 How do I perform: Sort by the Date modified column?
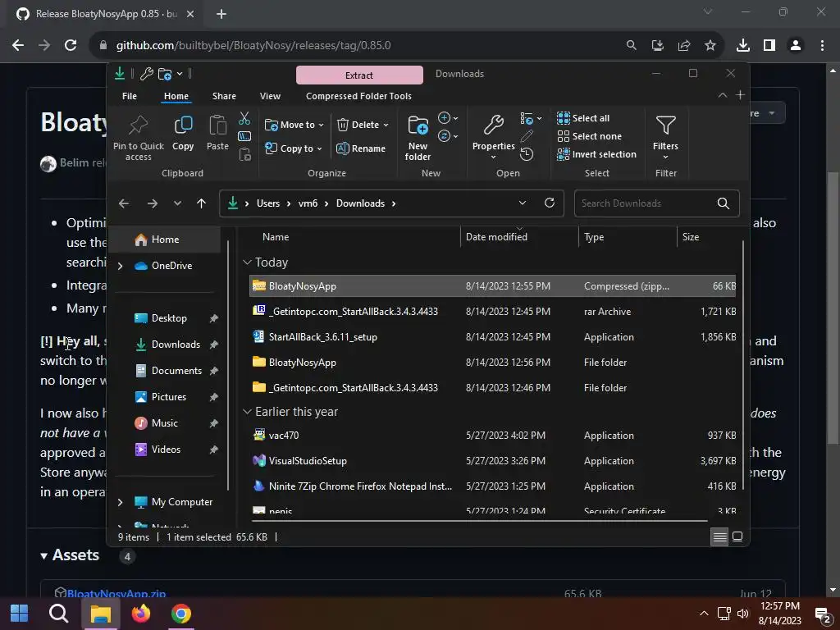click(496, 237)
